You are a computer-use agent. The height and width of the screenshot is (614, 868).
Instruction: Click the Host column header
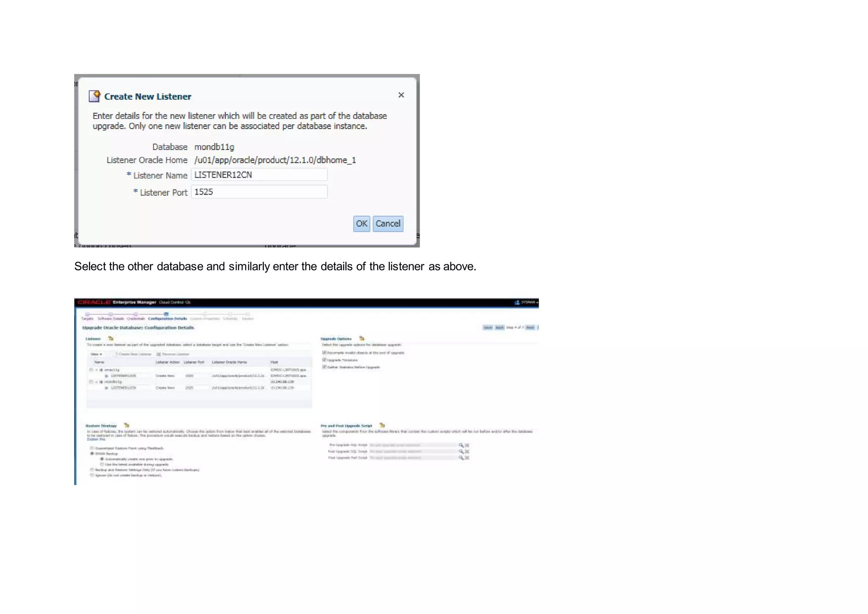tap(274, 362)
